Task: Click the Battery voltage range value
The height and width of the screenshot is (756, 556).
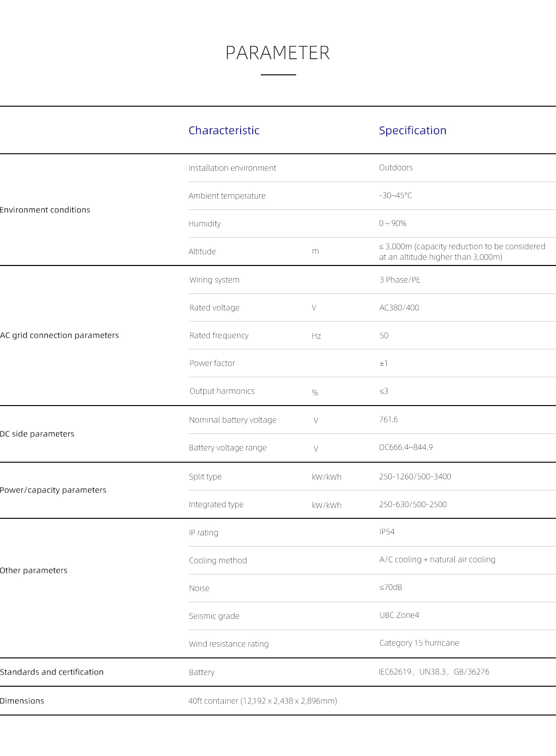Action: pos(405,448)
